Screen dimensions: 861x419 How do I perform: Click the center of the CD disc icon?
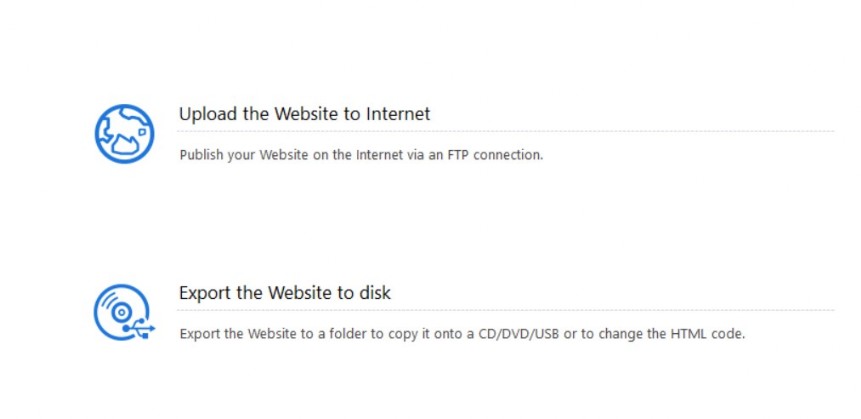pos(121,312)
